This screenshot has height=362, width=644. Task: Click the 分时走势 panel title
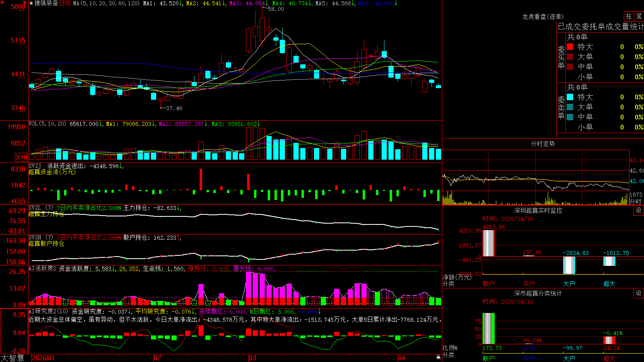click(543, 144)
